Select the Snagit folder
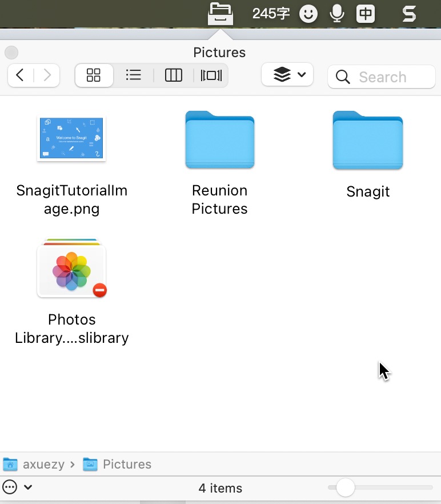Screen dimensions: 441x504 tap(368, 140)
